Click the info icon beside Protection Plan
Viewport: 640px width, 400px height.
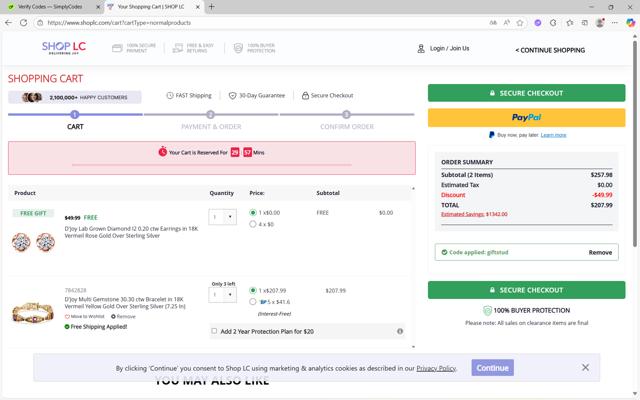(400, 331)
